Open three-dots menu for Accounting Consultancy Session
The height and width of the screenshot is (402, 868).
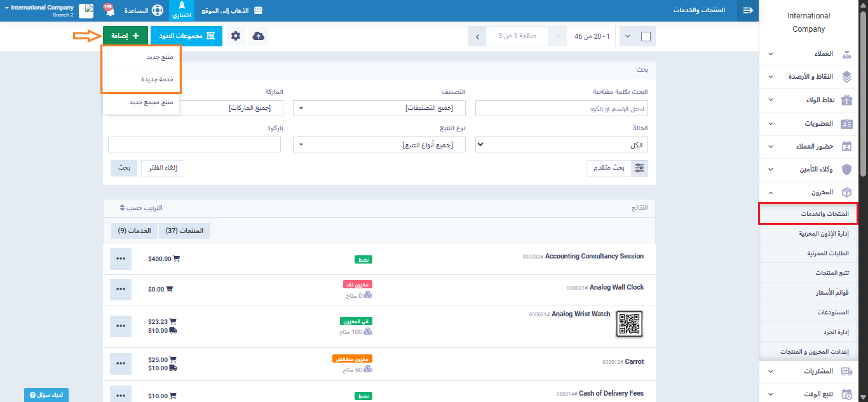point(121,258)
